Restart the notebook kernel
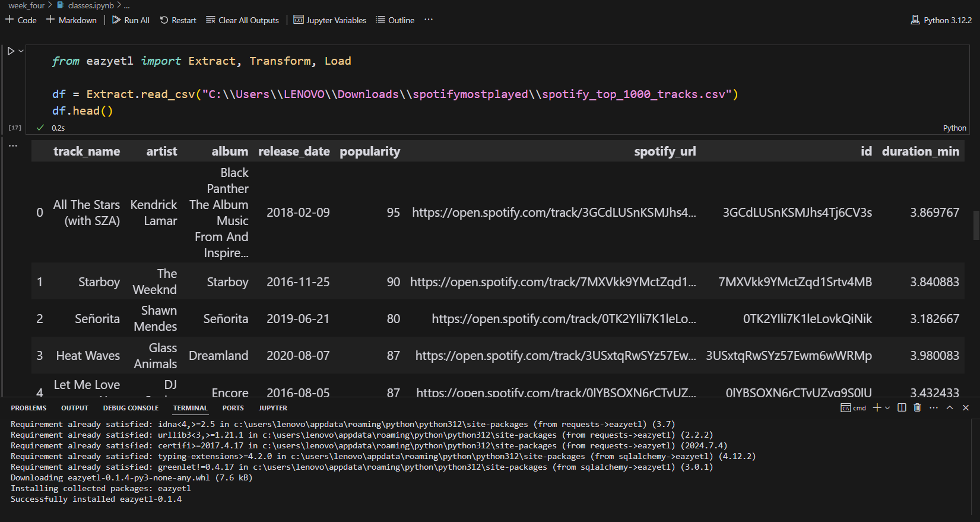This screenshot has height=522, width=980. 178,20
